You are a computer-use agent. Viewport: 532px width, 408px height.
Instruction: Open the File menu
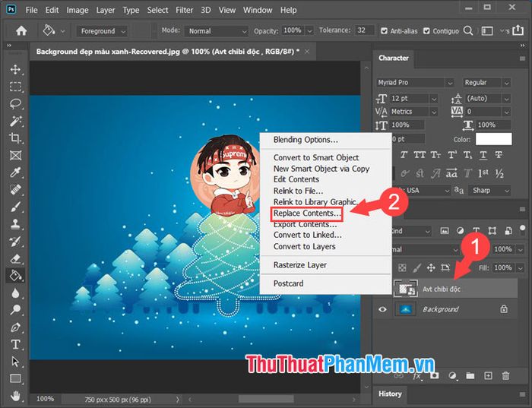31,10
